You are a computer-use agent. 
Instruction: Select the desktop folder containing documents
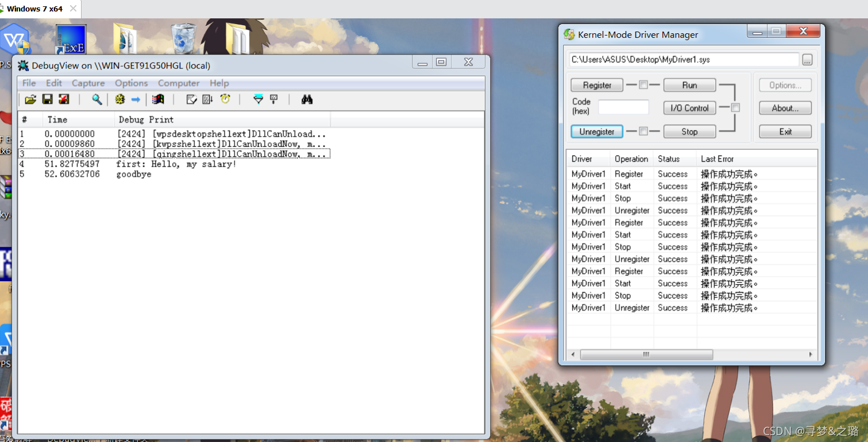(238, 38)
